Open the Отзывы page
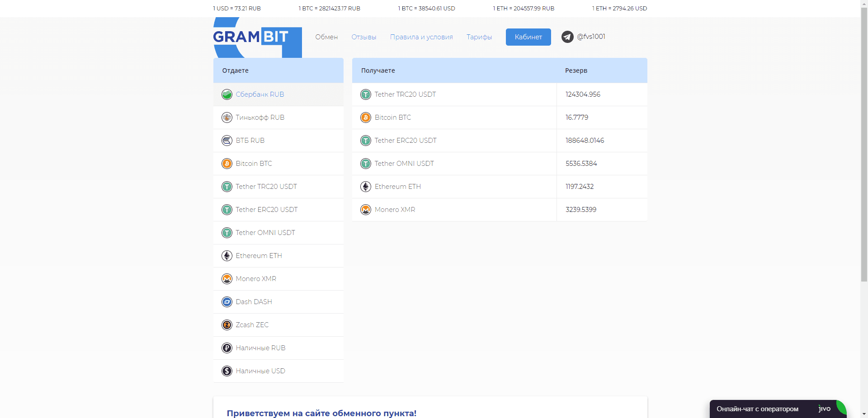Screen dimensions: 868x418 pyautogui.click(x=363, y=37)
